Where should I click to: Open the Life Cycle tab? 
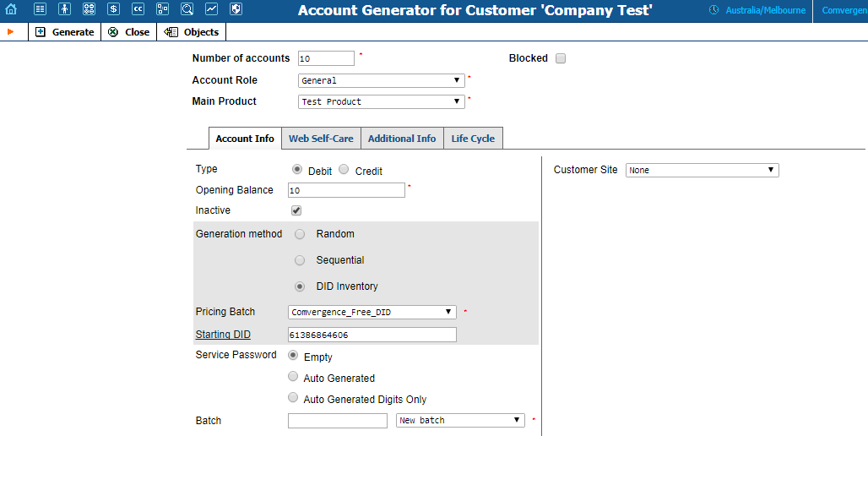(473, 139)
